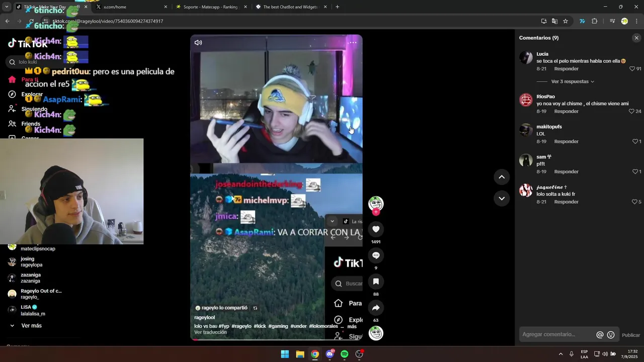Image resolution: width=644 pixels, height=362 pixels.
Task: Click Responder under Lucia's comment
Action: (566, 69)
